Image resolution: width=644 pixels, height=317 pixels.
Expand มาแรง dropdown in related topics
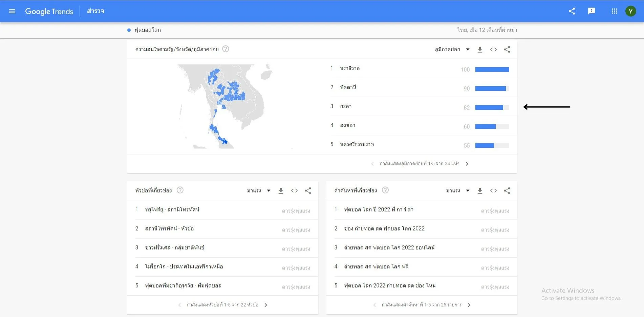coord(259,191)
